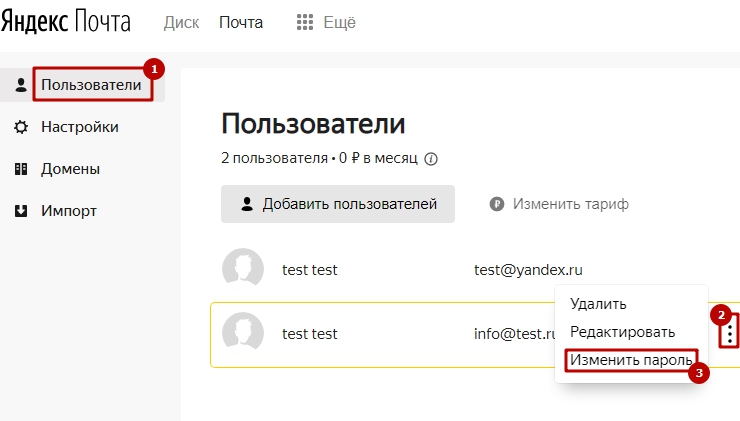Viewport: 740px width, 421px height.
Task: Switch to Почта in top navigation
Action: (241, 22)
